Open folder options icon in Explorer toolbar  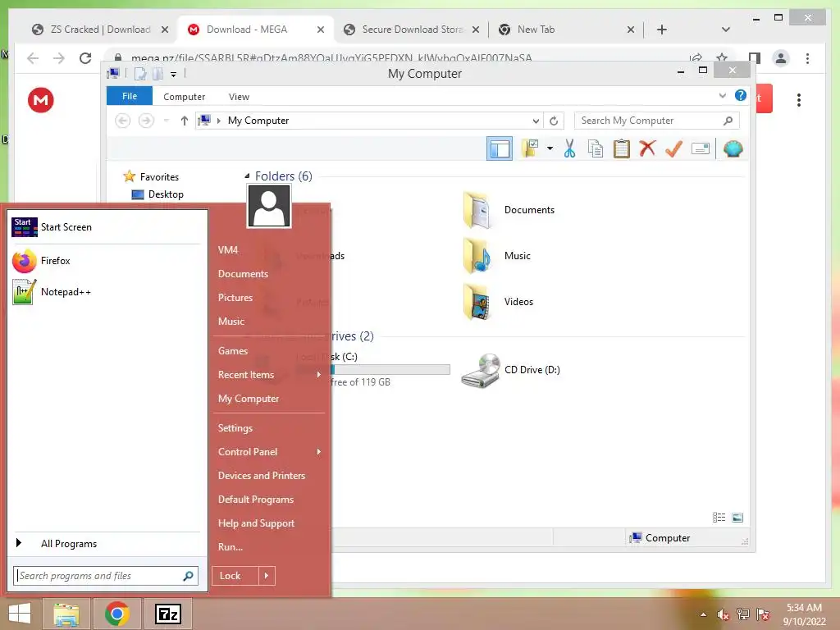tap(531, 149)
